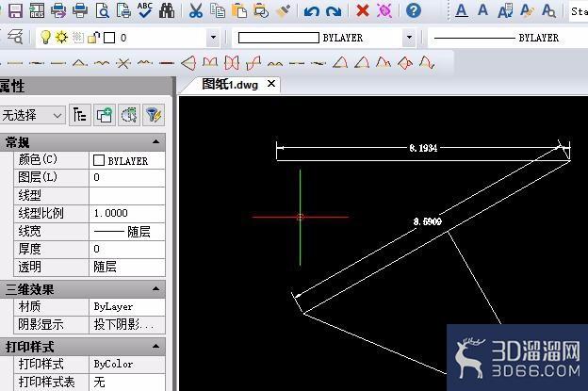This screenshot has width=588, height=391.
Task: Open the color BYLAYER dropdown
Action: tap(410, 38)
